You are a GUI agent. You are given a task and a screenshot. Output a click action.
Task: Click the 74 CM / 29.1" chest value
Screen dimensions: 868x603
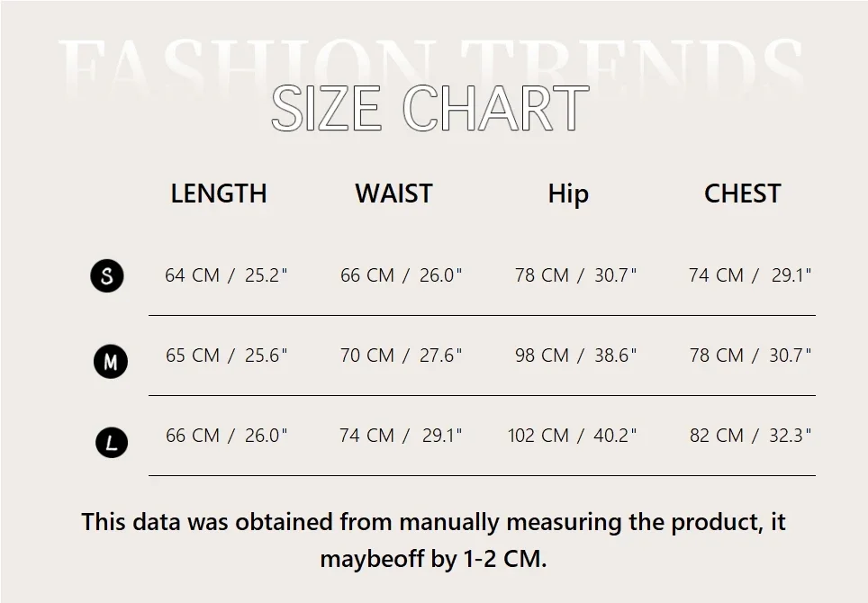click(750, 275)
